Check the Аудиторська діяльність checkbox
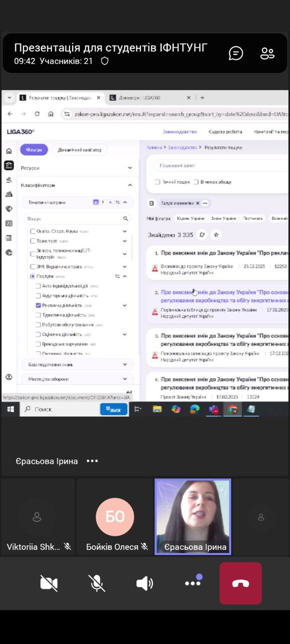 [x=38, y=296]
